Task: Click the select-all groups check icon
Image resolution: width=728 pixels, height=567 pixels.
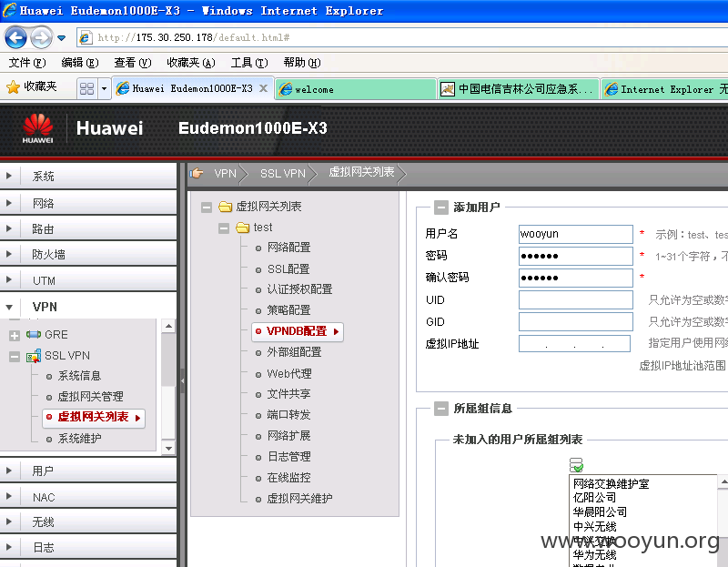Action: [x=576, y=465]
